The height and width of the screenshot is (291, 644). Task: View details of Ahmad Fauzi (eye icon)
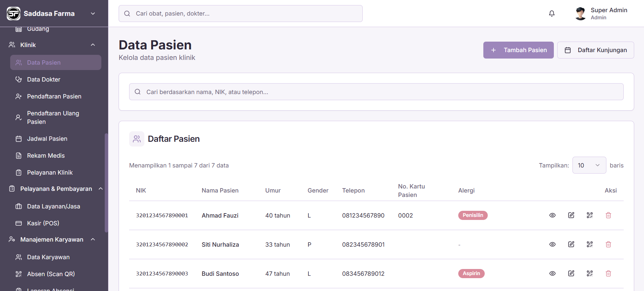[x=552, y=215]
